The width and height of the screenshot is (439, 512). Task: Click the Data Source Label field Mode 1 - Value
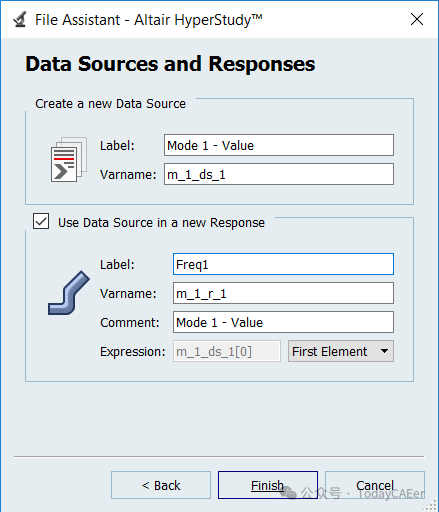(279, 145)
